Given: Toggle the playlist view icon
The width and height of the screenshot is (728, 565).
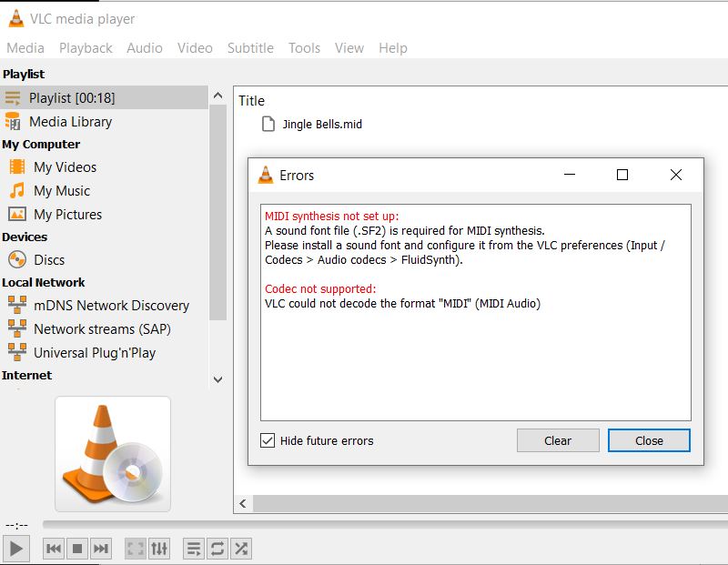Looking at the screenshot, I should pos(194,549).
